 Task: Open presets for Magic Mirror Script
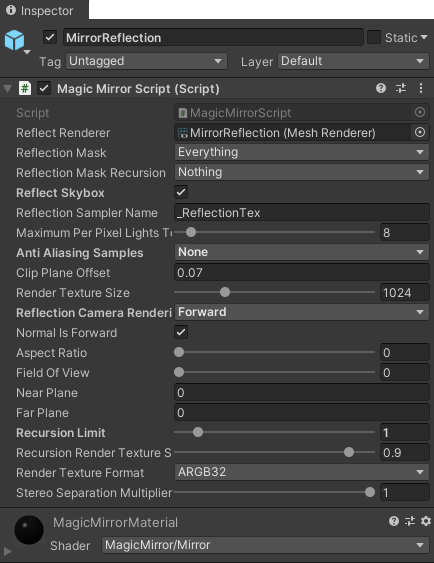pyautogui.click(x=401, y=88)
